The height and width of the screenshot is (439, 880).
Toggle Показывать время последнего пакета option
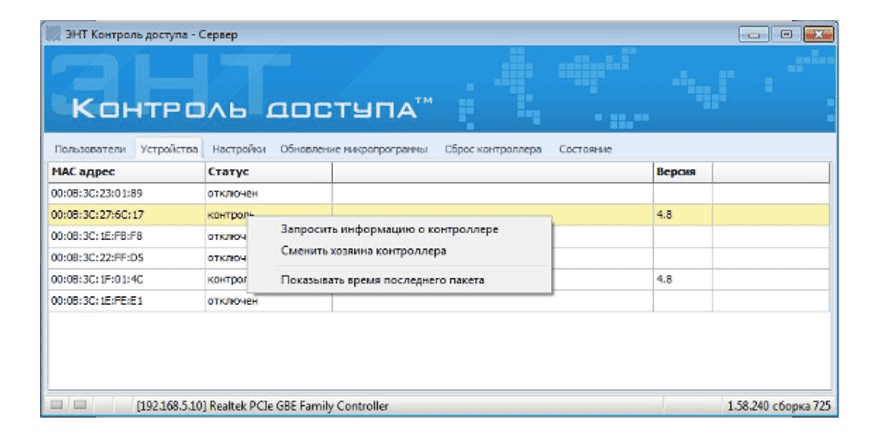click(x=382, y=280)
